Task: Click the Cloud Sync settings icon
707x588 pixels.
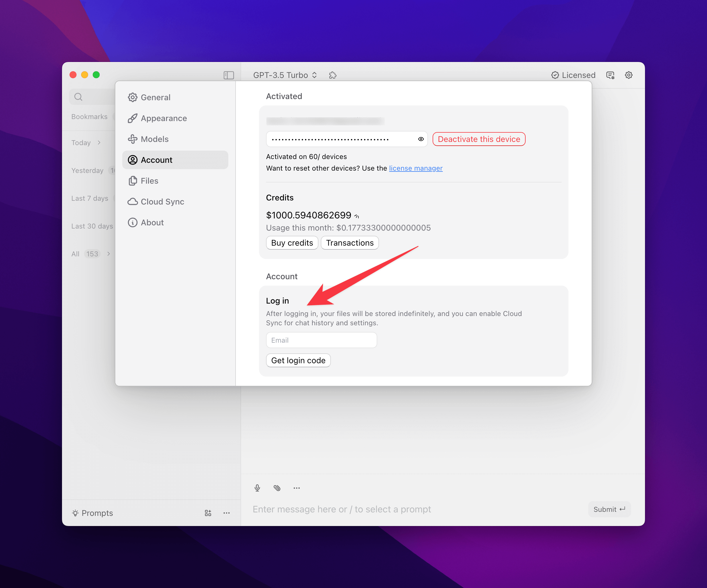Action: [132, 201]
